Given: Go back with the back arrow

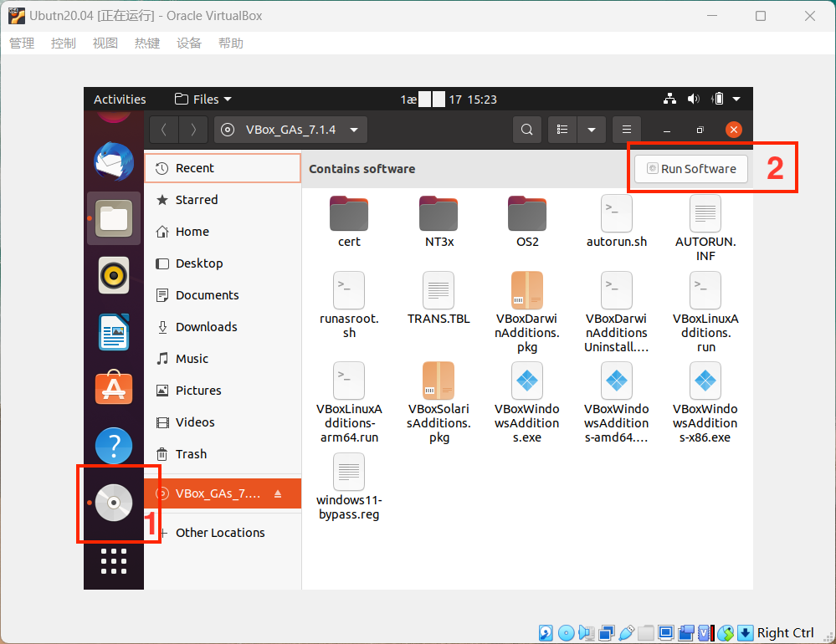Looking at the screenshot, I should tap(164, 130).
